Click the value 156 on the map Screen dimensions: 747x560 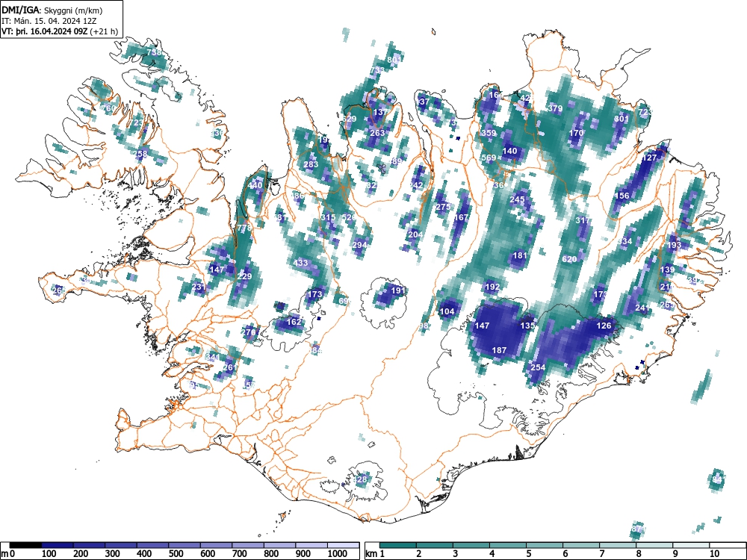click(622, 196)
